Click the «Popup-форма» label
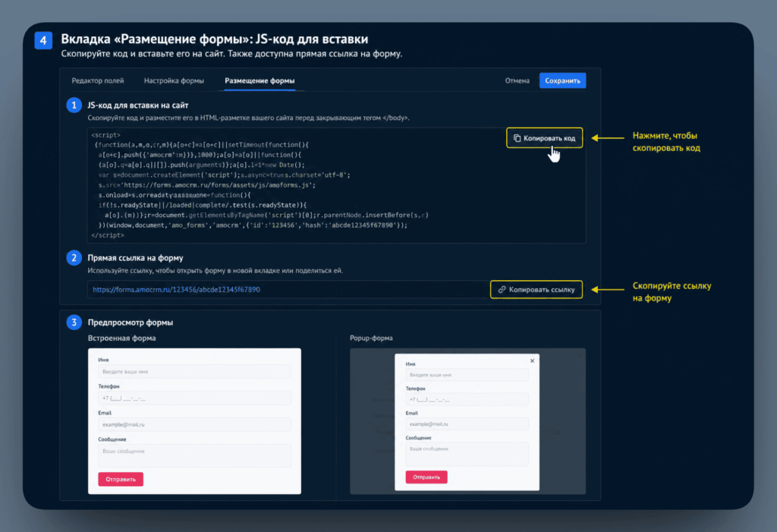Viewport: 777px width, 532px height. coord(371,338)
